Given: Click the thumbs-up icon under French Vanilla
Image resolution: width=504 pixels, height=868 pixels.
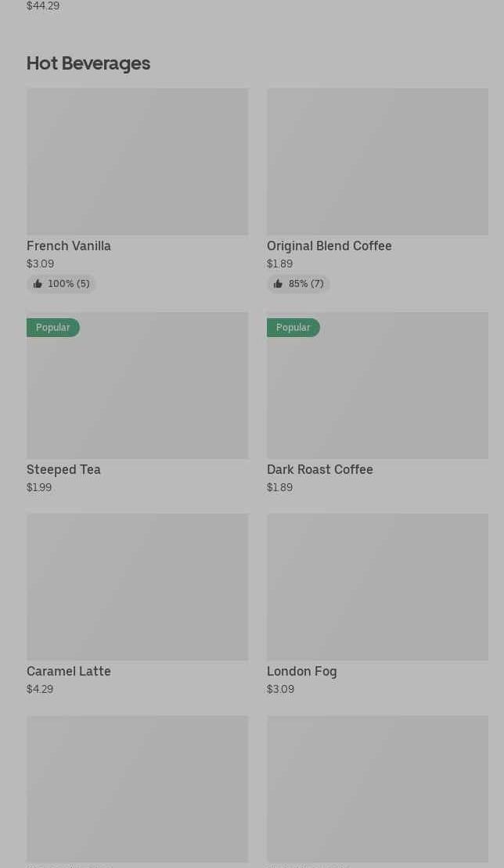Looking at the screenshot, I should pyautogui.click(x=38, y=284).
